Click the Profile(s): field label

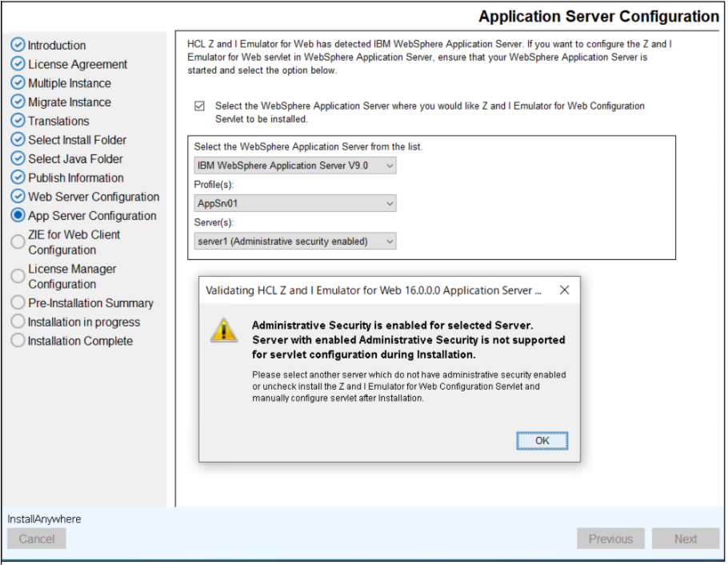coord(214,185)
